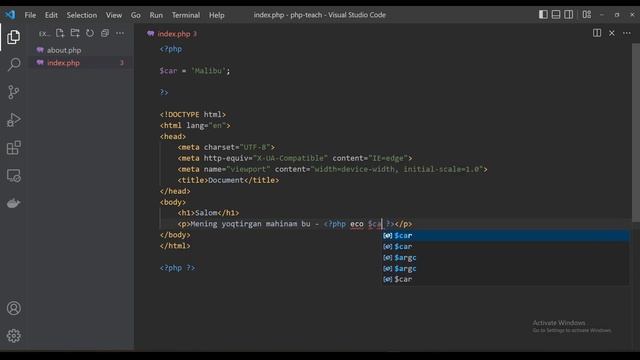
Task: Click the </body> closing tag
Action: [175, 235]
